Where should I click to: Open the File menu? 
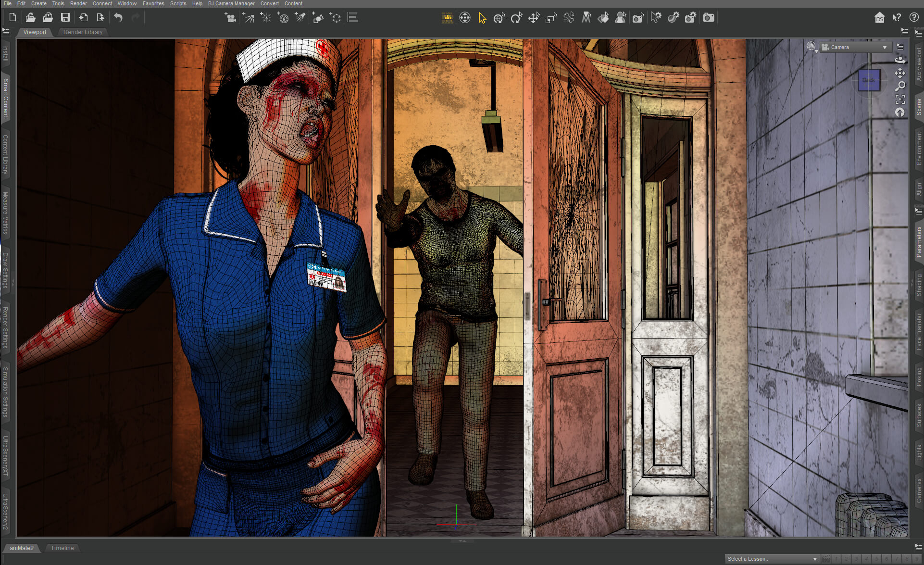tap(7, 3)
